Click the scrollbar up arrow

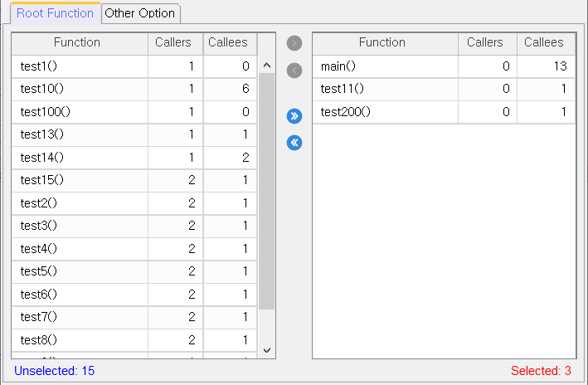pos(267,66)
